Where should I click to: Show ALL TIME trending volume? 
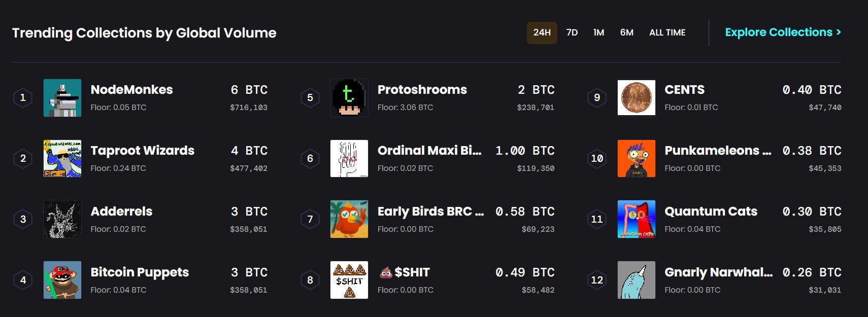(667, 33)
